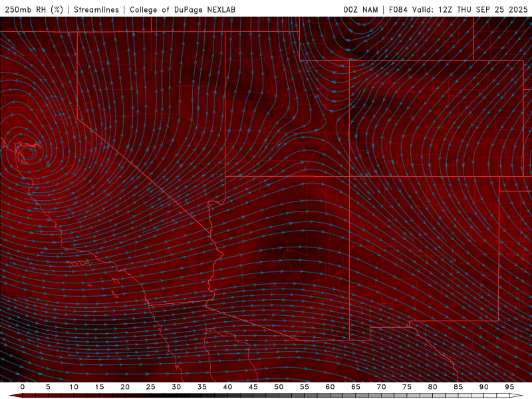
Task: Click the left arrow tip of color bar
Action: pyautogui.click(x=15, y=396)
